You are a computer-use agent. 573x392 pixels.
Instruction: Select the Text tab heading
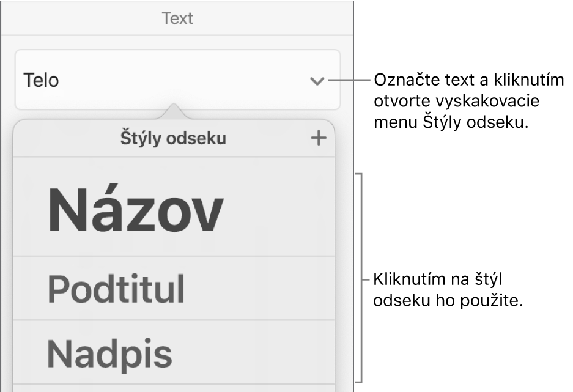(x=177, y=18)
